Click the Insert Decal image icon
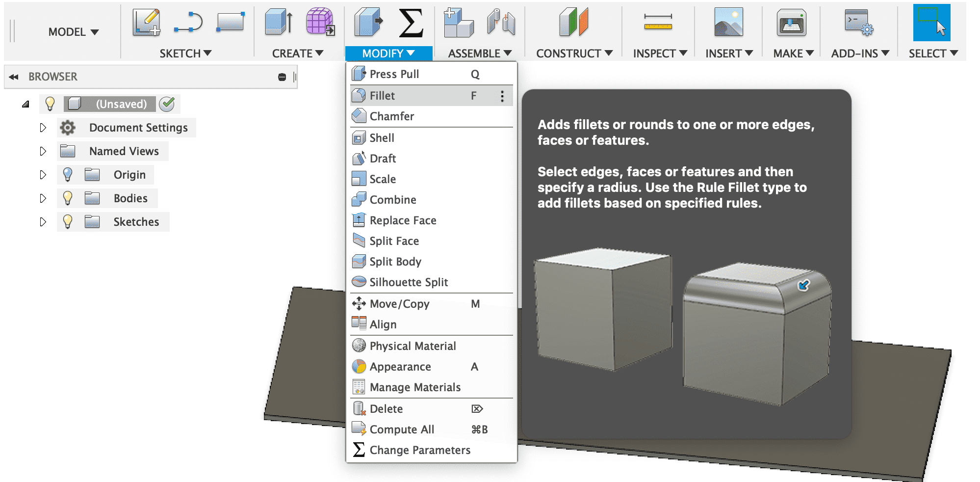The width and height of the screenshot is (980, 482). 728,22
